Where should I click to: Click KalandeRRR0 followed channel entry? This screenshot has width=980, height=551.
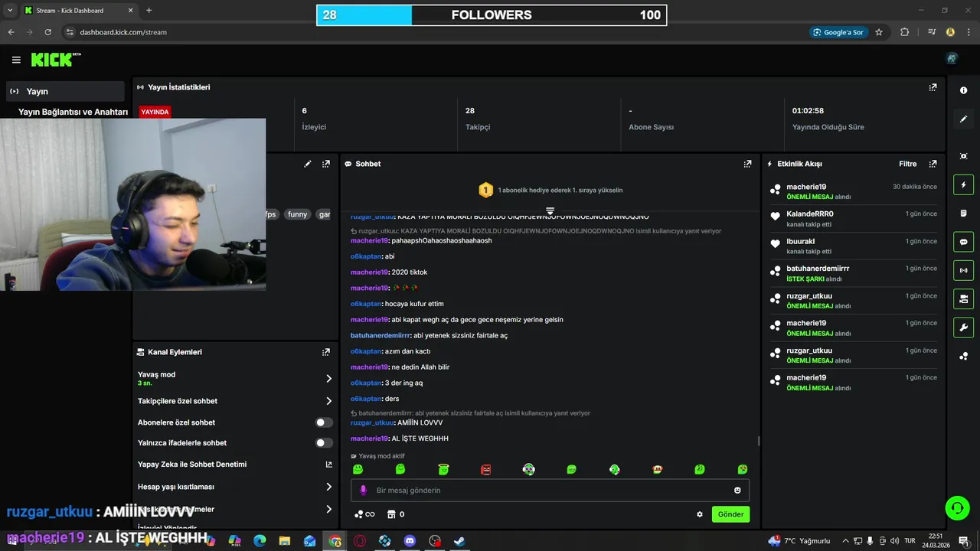[x=854, y=219]
